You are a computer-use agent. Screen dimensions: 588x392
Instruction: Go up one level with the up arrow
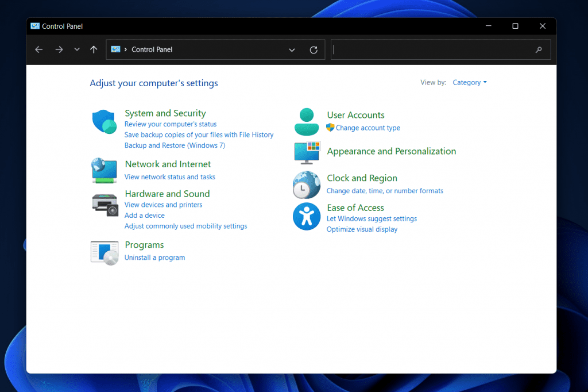click(x=94, y=50)
